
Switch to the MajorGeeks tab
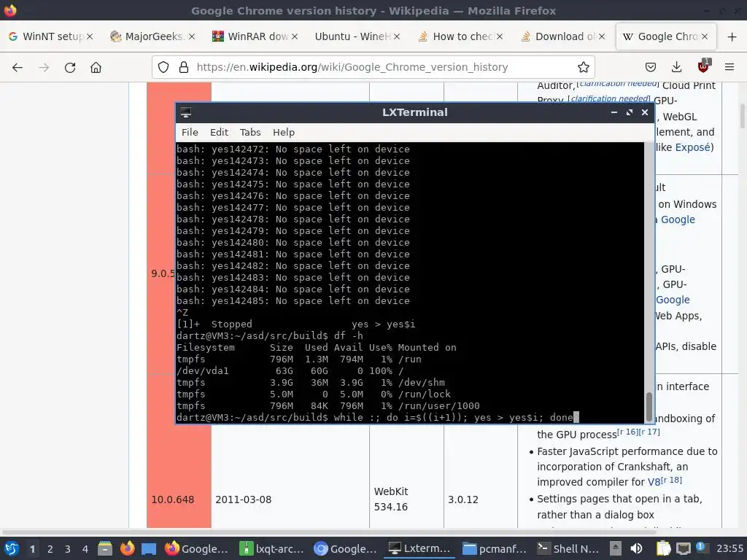click(152, 36)
